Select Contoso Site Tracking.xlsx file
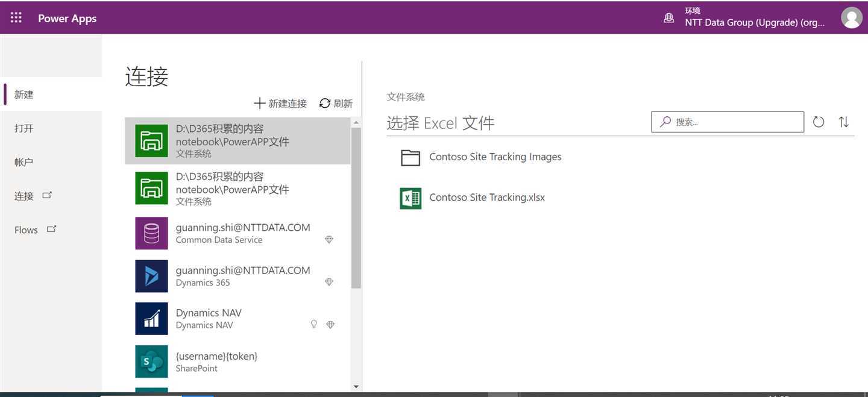 point(487,197)
